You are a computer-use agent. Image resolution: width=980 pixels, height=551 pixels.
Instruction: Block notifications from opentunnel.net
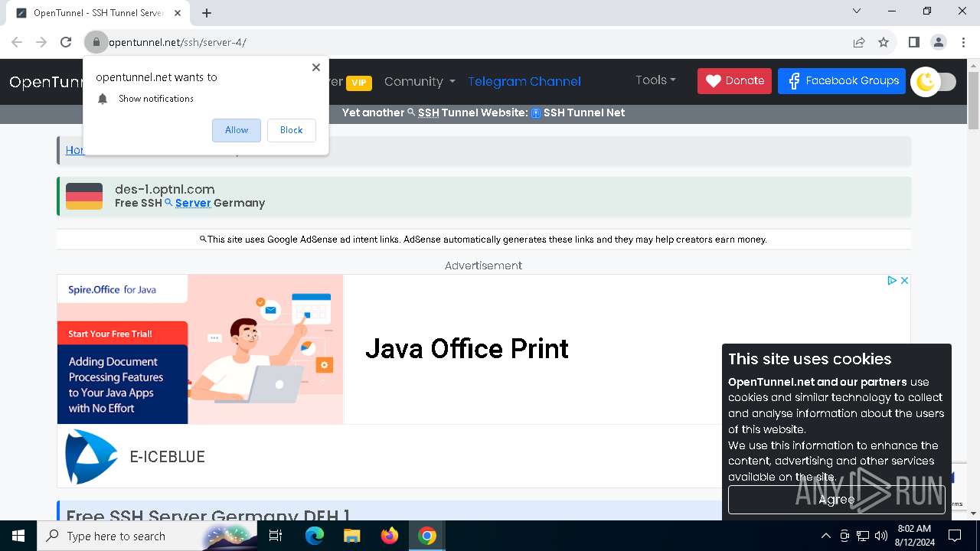pos(291,130)
